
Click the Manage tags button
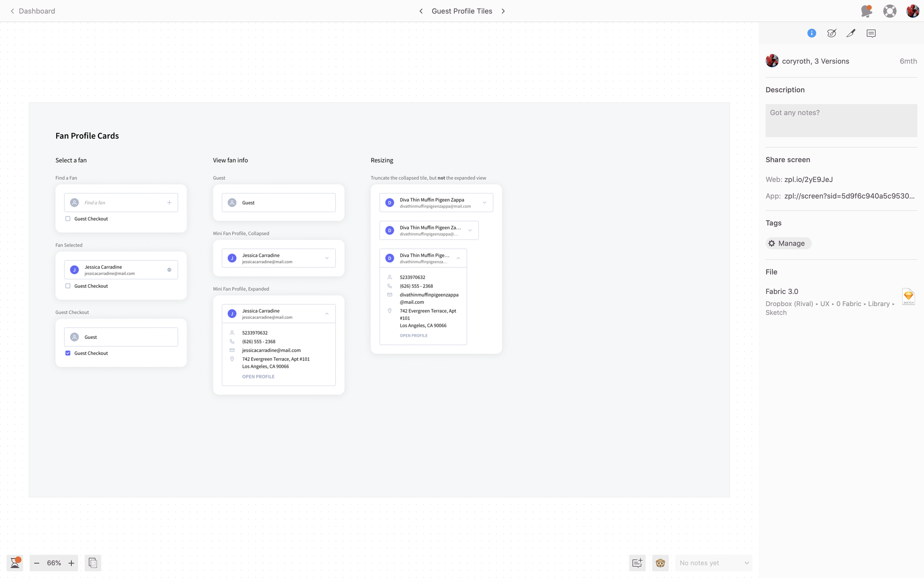[x=788, y=243]
